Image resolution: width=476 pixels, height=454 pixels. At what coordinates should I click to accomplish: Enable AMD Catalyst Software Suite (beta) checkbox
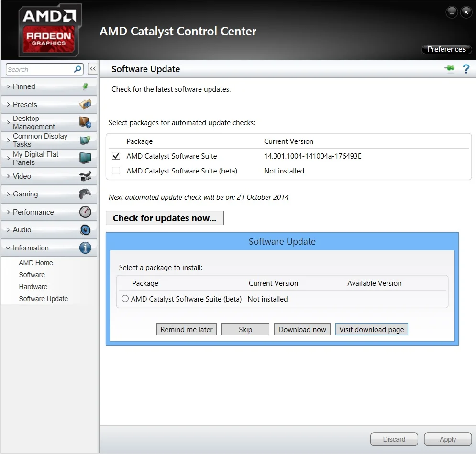pyautogui.click(x=116, y=171)
